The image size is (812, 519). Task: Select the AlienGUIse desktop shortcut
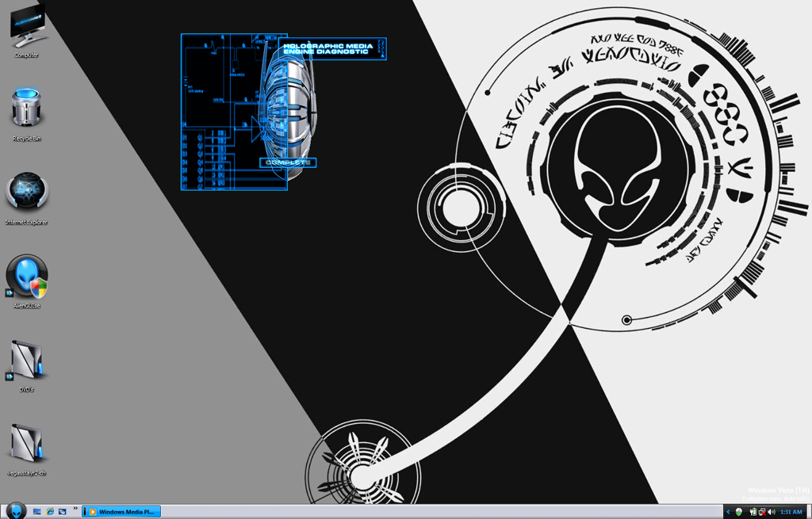(26, 281)
